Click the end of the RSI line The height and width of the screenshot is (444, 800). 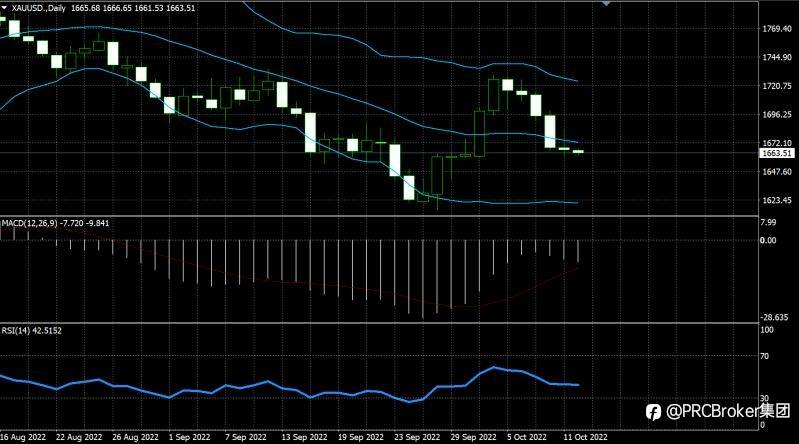(x=578, y=385)
